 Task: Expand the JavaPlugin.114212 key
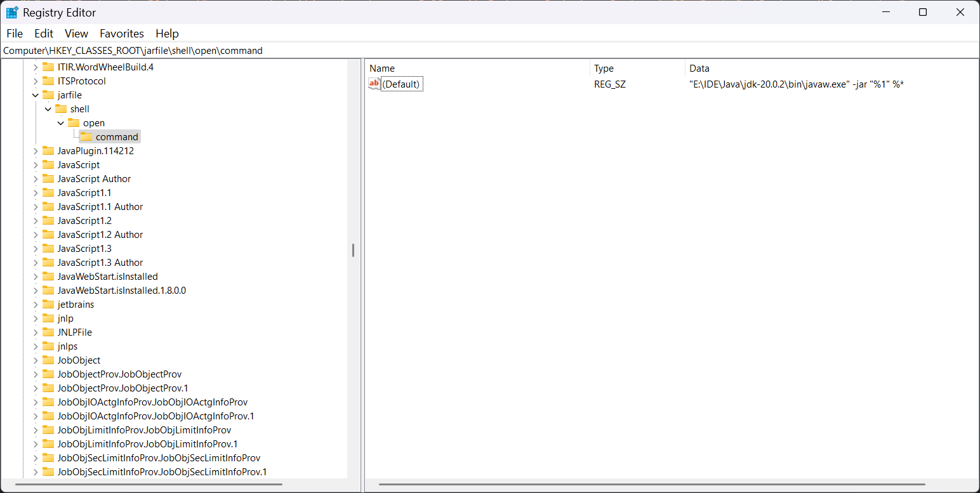click(x=36, y=151)
